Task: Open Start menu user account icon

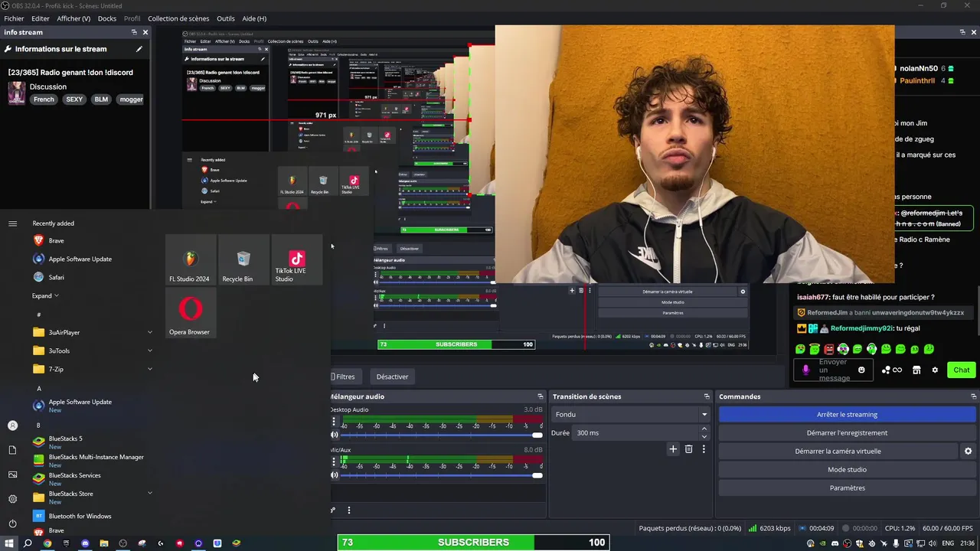Action: pos(12,425)
